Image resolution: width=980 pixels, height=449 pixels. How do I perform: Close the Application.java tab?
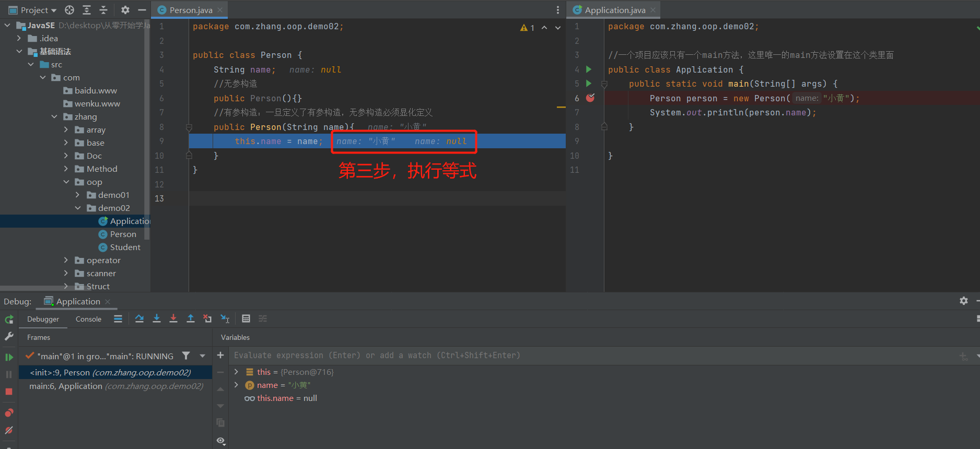[x=653, y=10]
